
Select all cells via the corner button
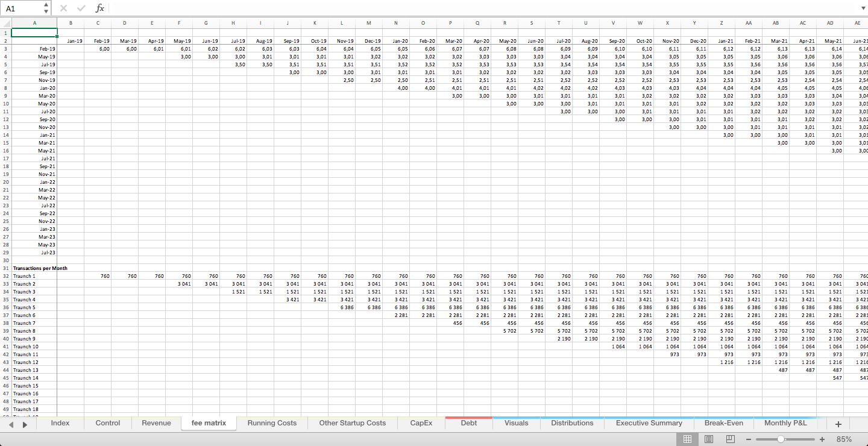pyautogui.click(x=6, y=23)
